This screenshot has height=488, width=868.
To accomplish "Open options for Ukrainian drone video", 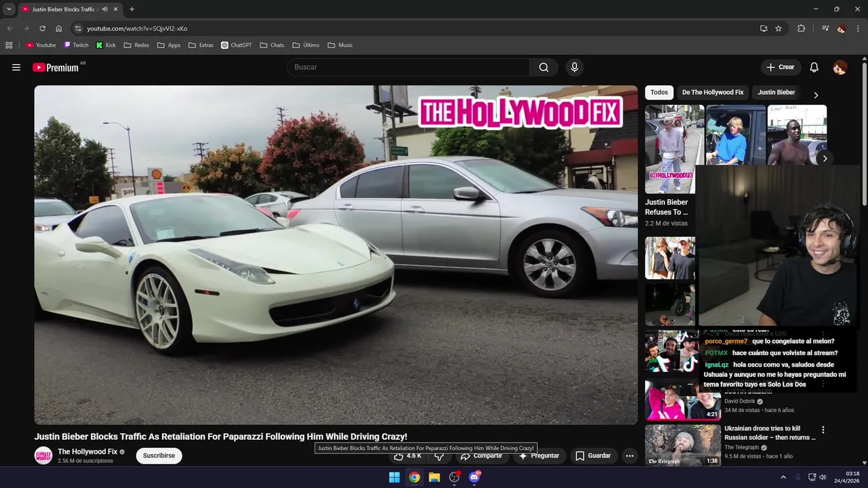I will tap(823, 430).
